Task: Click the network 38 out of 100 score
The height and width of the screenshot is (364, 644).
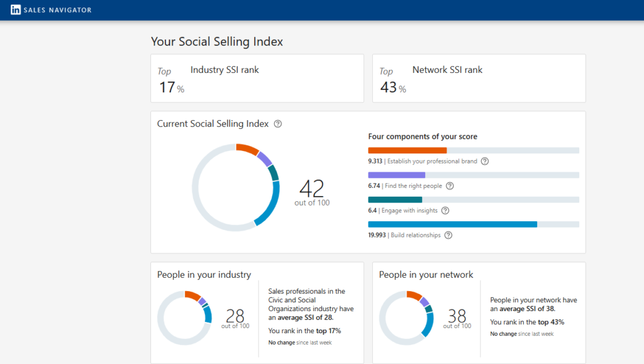Action: pos(457,319)
